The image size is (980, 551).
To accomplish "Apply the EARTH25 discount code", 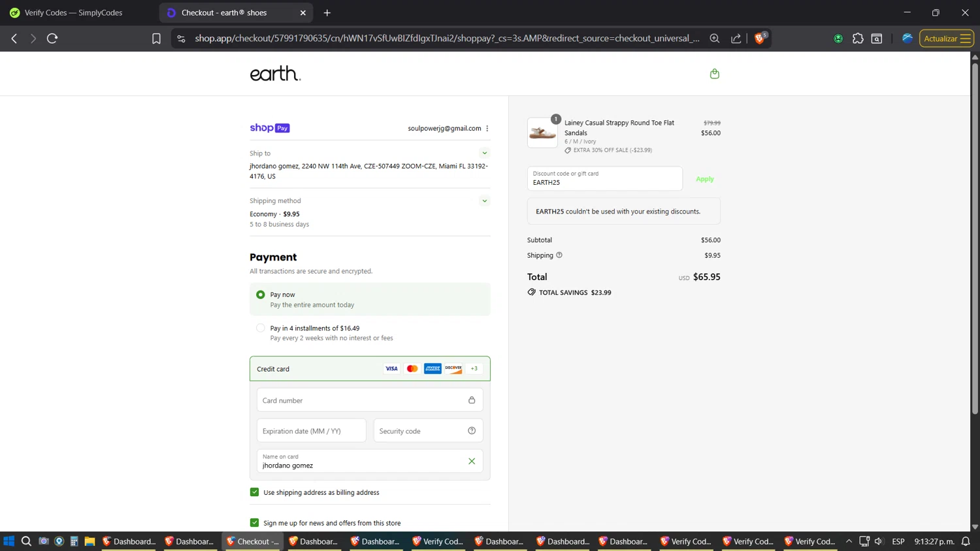I will [705, 179].
